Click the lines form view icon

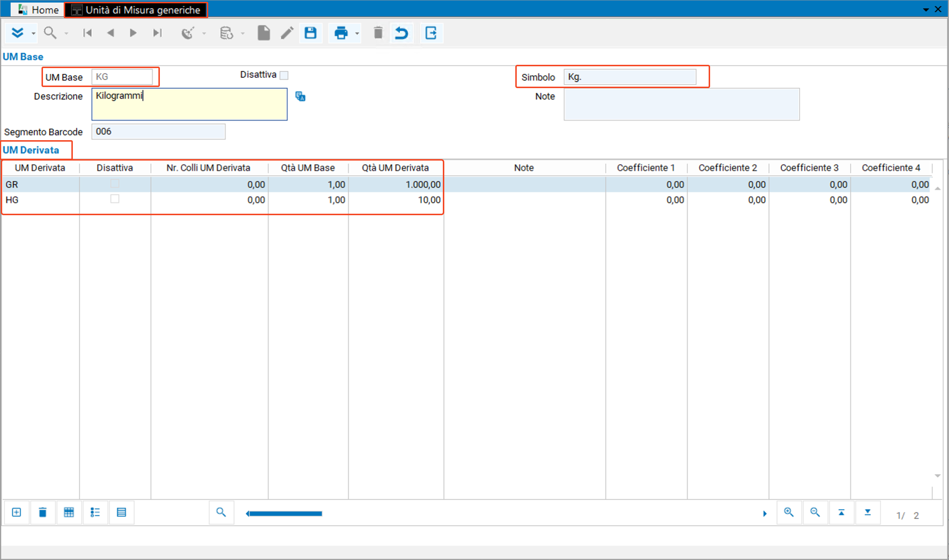click(122, 512)
